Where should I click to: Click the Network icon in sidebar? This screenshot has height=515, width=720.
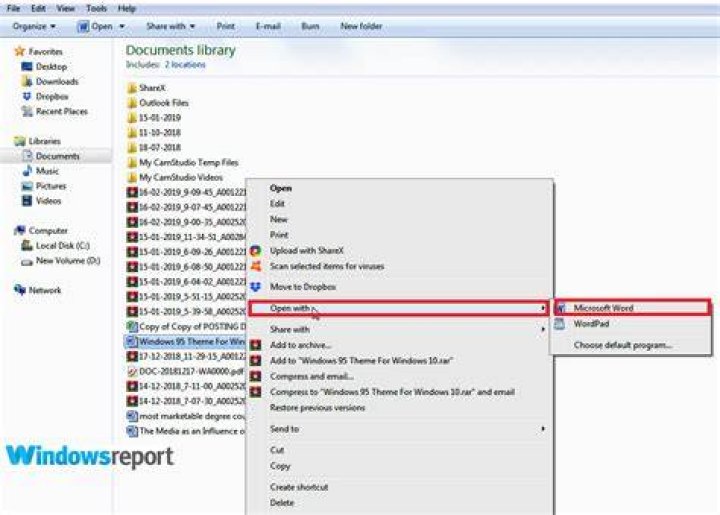click(19, 290)
